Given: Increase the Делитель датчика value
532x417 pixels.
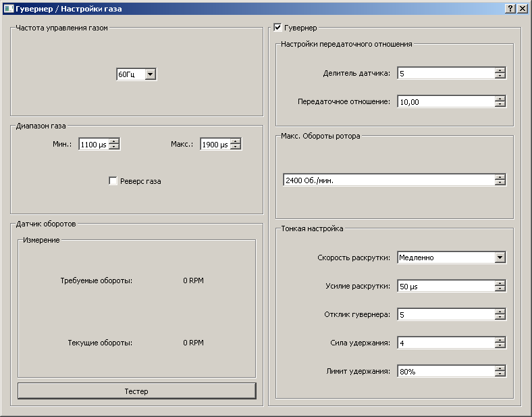Looking at the screenshot, I should click(x=500, y=70).
